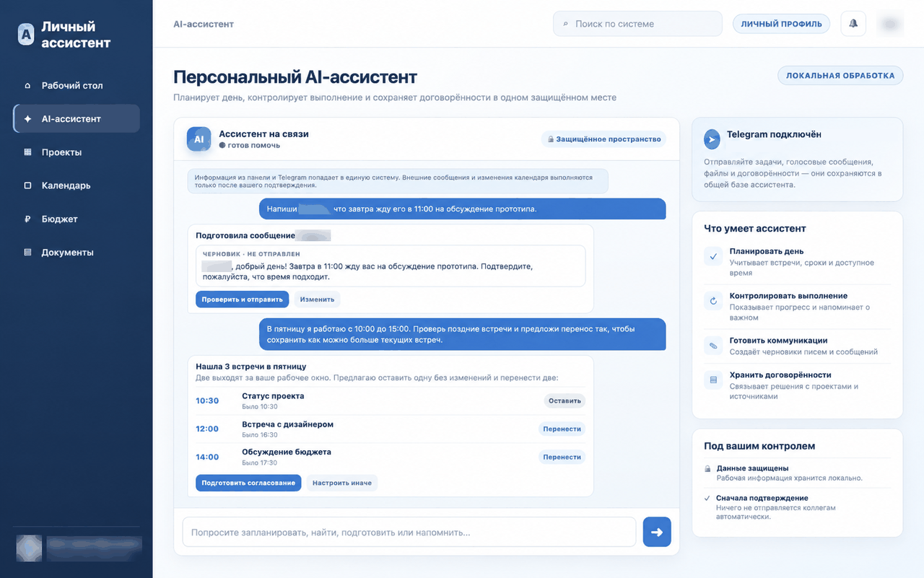Image resolution: width=924 pixels, height=578 pixels.
Task: Click the blurred profile avatar in the top bar
Action: click(890, 24)
